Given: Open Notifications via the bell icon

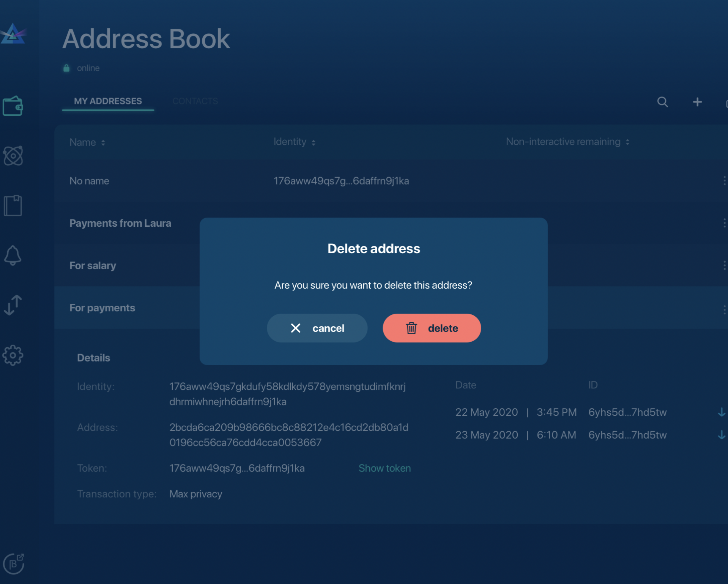Looking at the screenshot, I should [x=13, y=255].
